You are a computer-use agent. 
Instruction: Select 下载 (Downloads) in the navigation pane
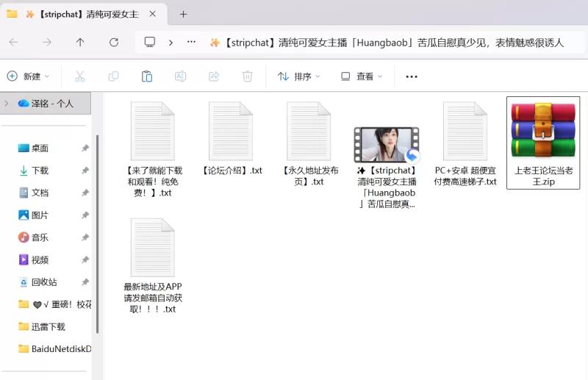point(40,171)
